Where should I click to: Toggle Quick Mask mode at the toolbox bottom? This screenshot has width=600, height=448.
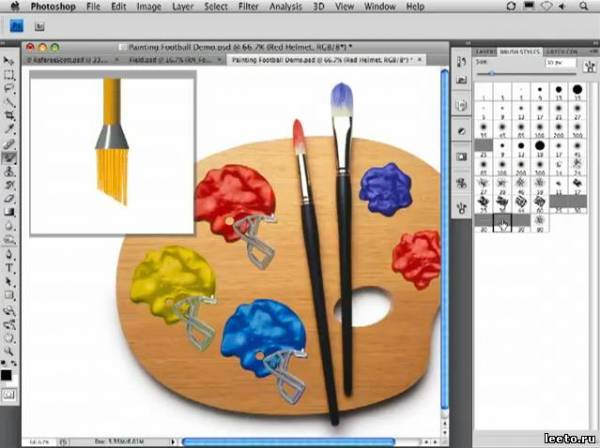click(8, 394)
